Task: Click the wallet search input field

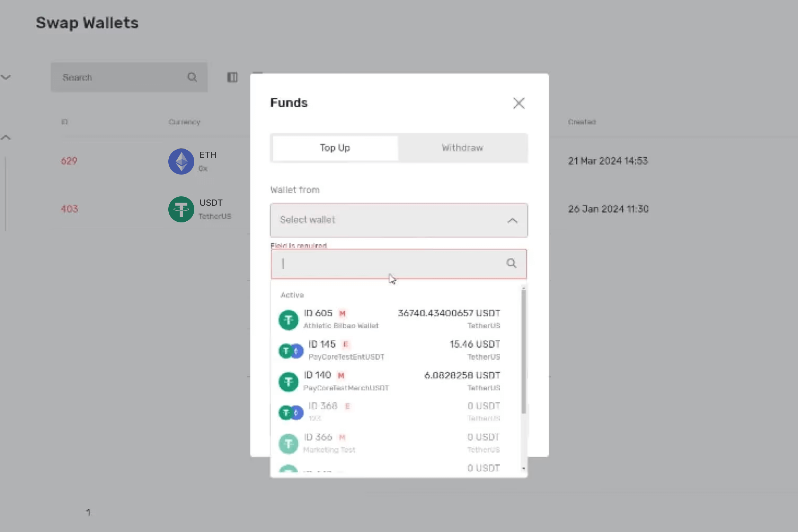Action: (x=391, y=264)
